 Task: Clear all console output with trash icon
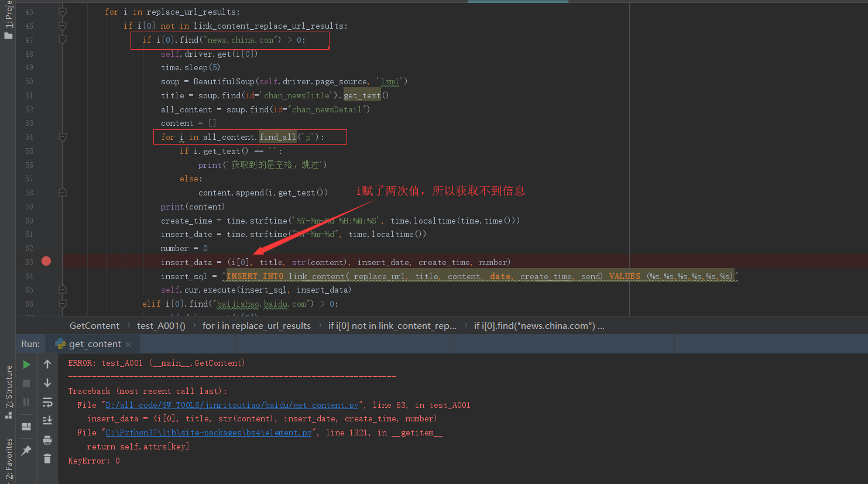(47, 458)
